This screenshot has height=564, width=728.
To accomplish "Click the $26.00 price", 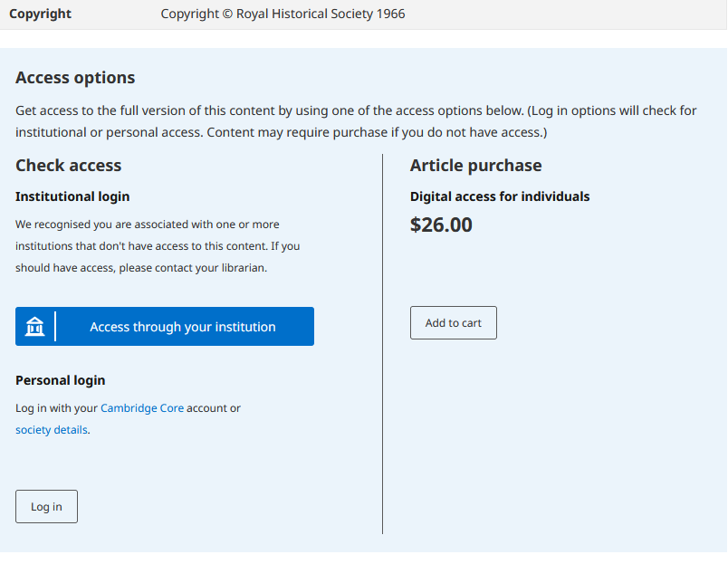I will point(441,225).
